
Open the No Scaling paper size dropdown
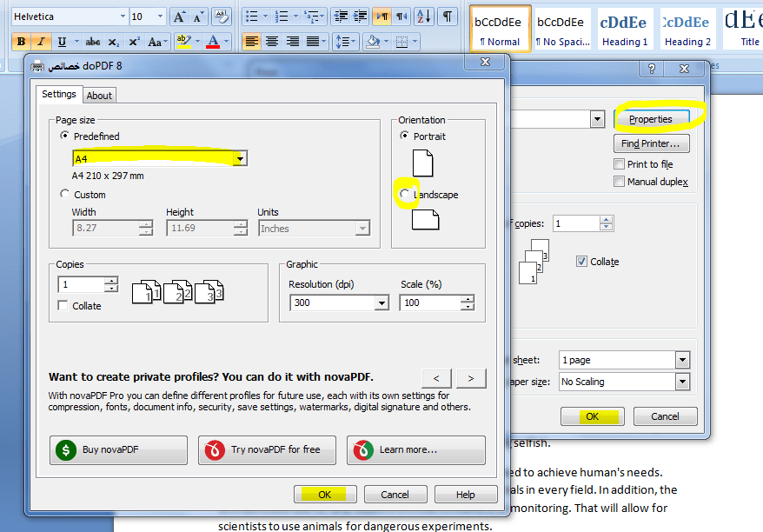coord(682,382)
